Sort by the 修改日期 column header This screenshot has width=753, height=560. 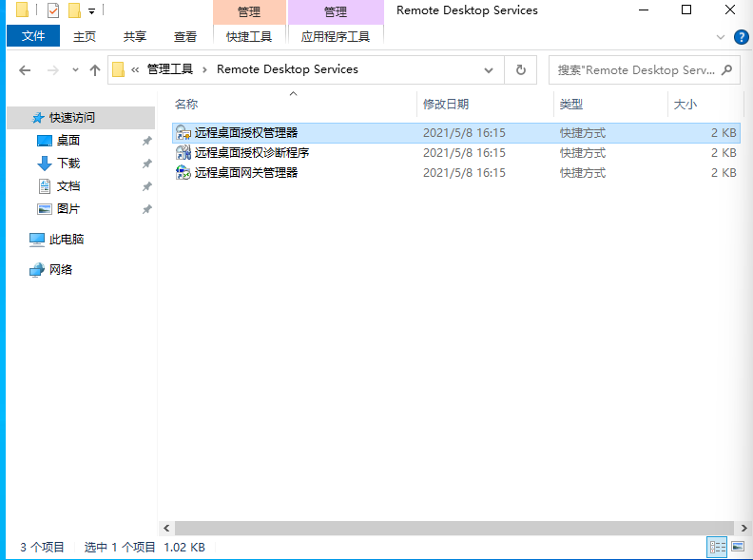pyautogui.click(x=446, y=105)
